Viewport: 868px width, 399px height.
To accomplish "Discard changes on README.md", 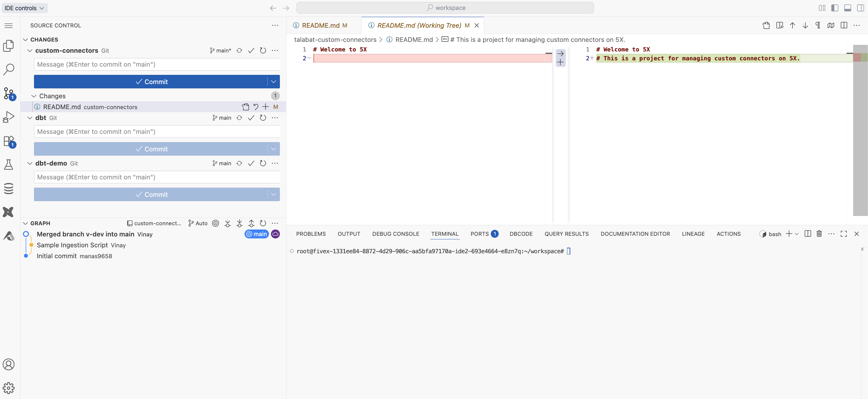I will 256,107.
